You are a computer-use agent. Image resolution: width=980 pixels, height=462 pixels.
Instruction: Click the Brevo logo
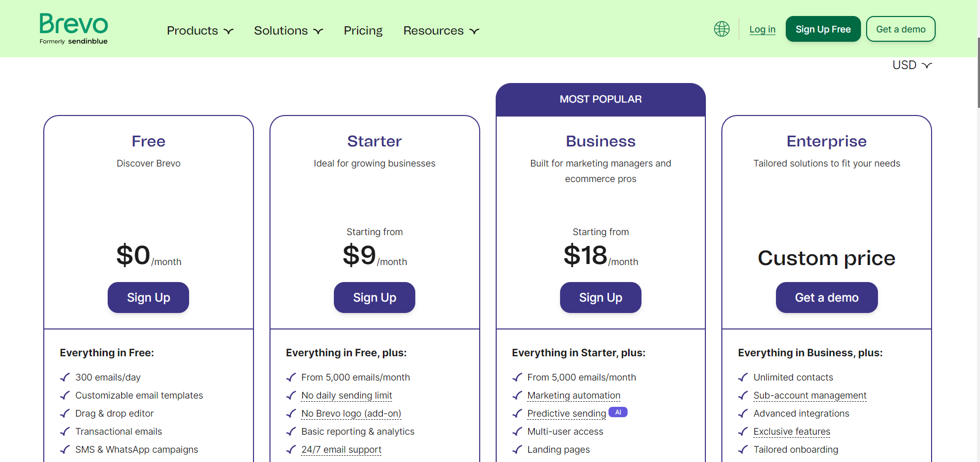click(74, 28)
